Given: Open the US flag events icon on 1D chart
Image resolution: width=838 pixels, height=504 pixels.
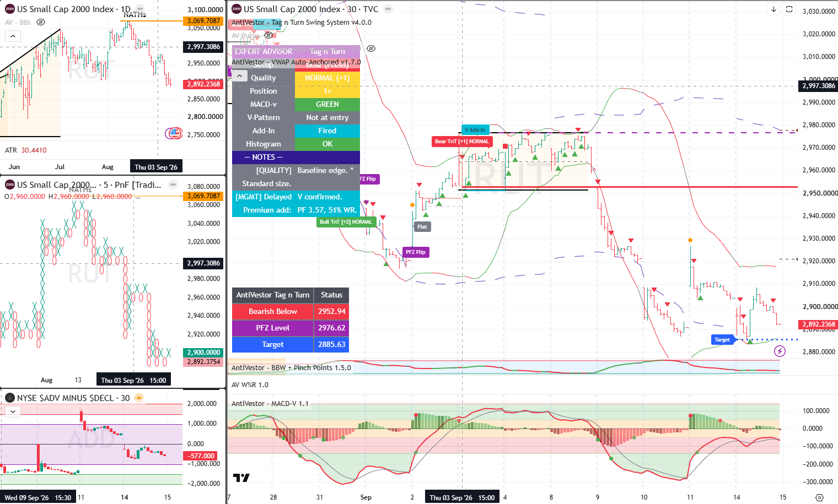Looking at the screenshot, I should coord(174,133).
